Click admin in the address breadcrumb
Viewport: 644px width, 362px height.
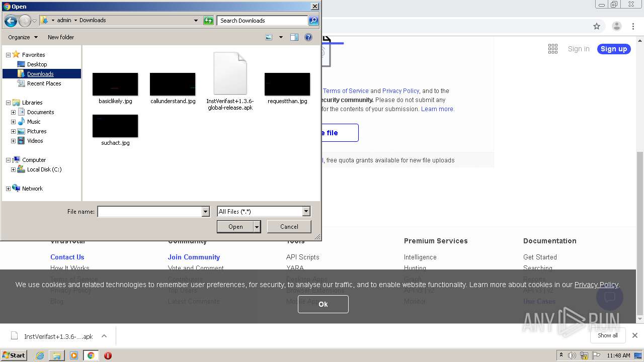[64, 21]
